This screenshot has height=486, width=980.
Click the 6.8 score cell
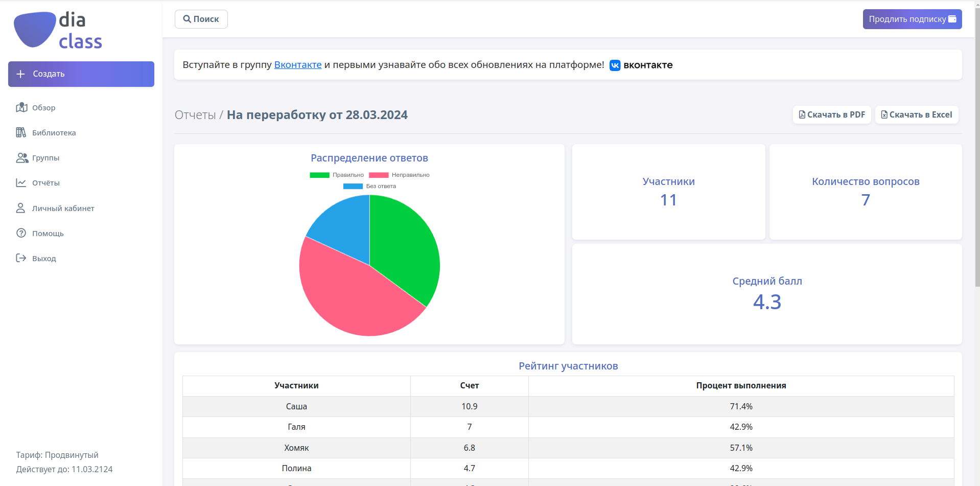(470, 448)
